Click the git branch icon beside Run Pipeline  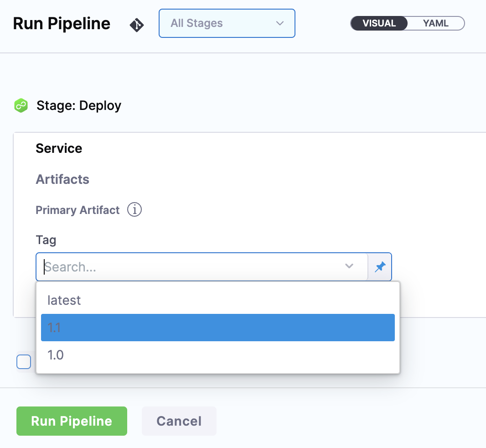[136, 25]
